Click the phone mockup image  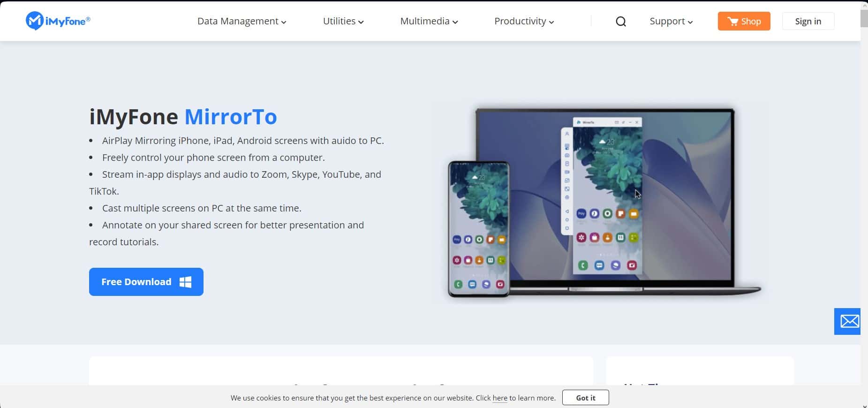pos(478,229)
